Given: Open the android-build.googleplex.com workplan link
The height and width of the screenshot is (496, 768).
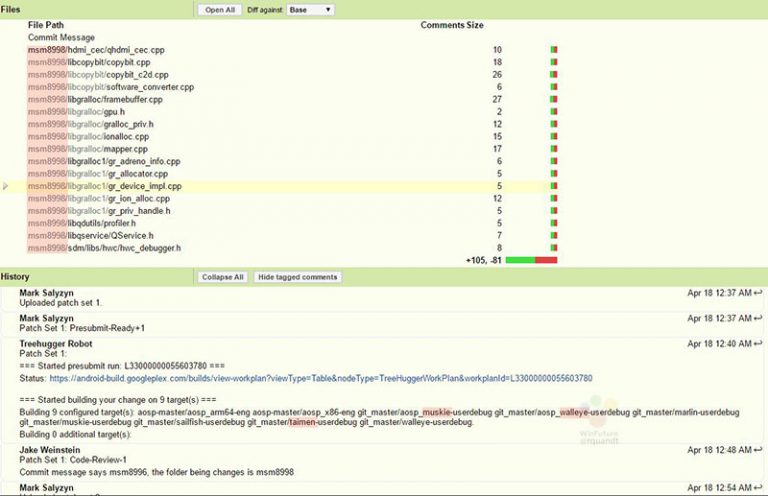Looking at the screenshot, I should 320,379.
